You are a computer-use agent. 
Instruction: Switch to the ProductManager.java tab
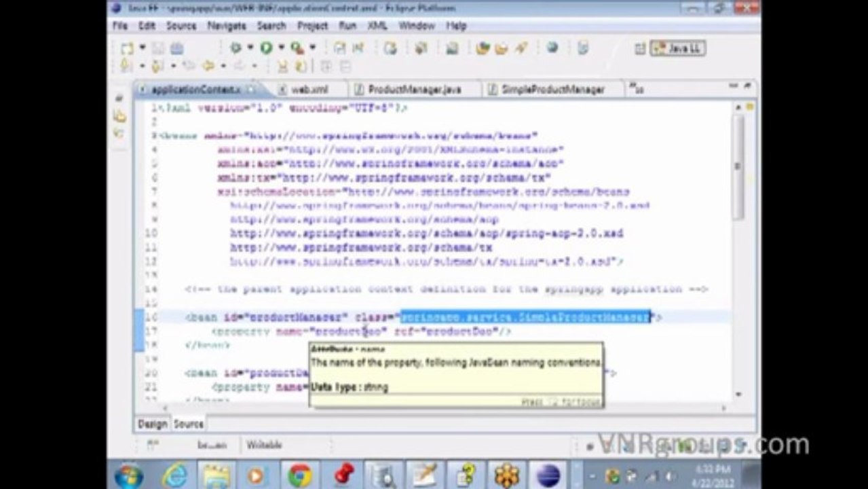click(x=414, y=89)
